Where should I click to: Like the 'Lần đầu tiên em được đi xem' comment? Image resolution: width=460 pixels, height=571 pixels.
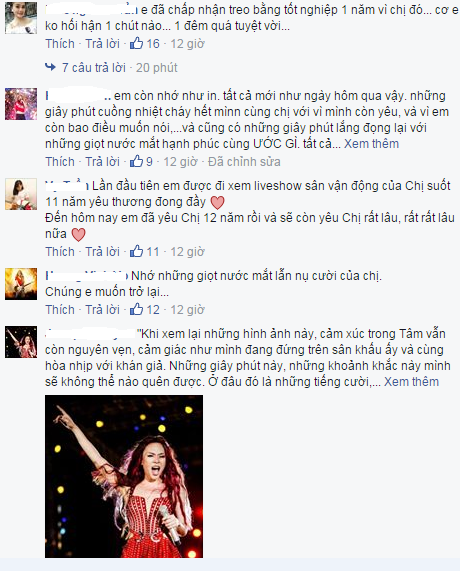tap(60, 251)
